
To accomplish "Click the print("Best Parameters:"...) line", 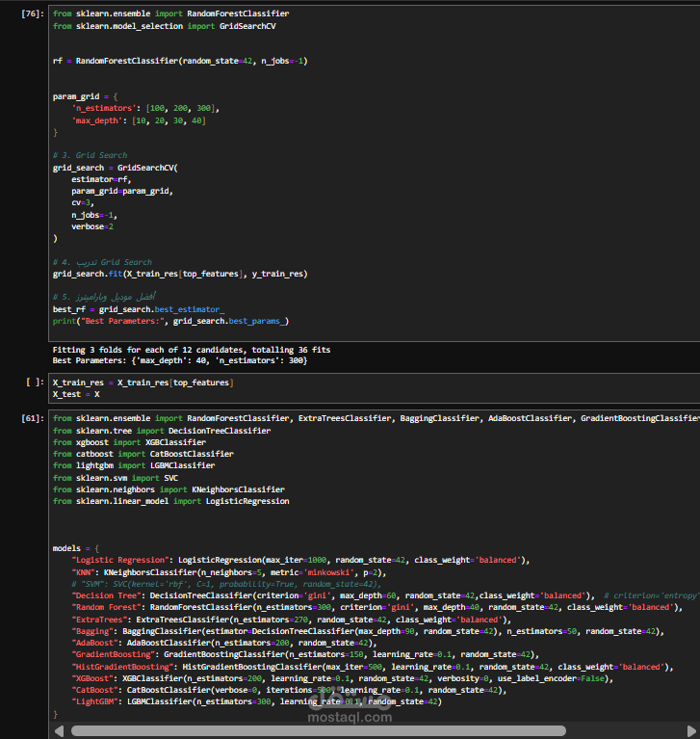I will [171, 321].
